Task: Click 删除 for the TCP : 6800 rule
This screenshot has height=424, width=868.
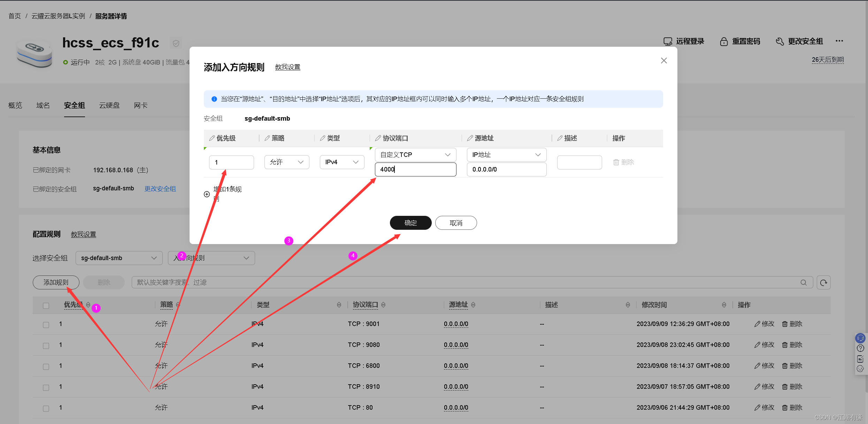Action: tap(792, 366)
